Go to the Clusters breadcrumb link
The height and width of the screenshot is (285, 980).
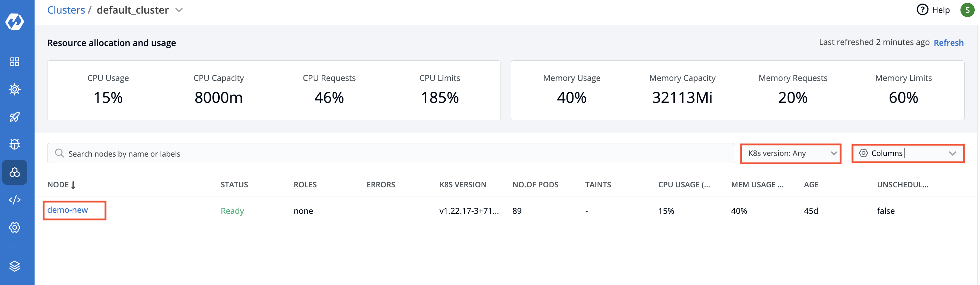pyautogui.click(x=66, y=10)
